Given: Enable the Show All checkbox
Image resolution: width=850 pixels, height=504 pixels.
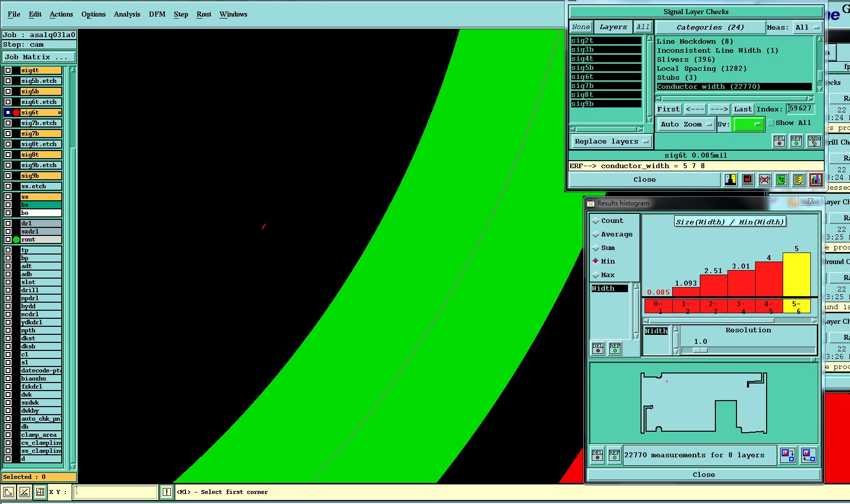Looking at the screenshot, I should coord(771,123).
